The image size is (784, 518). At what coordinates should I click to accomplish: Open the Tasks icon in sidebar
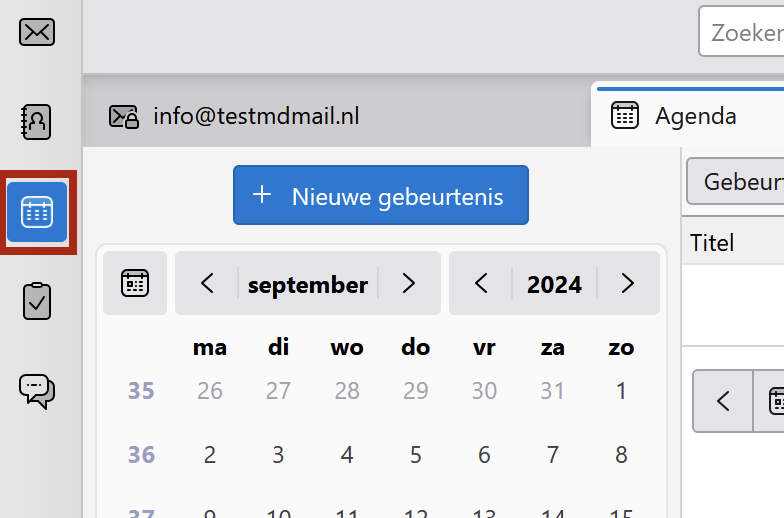(37, 300)
